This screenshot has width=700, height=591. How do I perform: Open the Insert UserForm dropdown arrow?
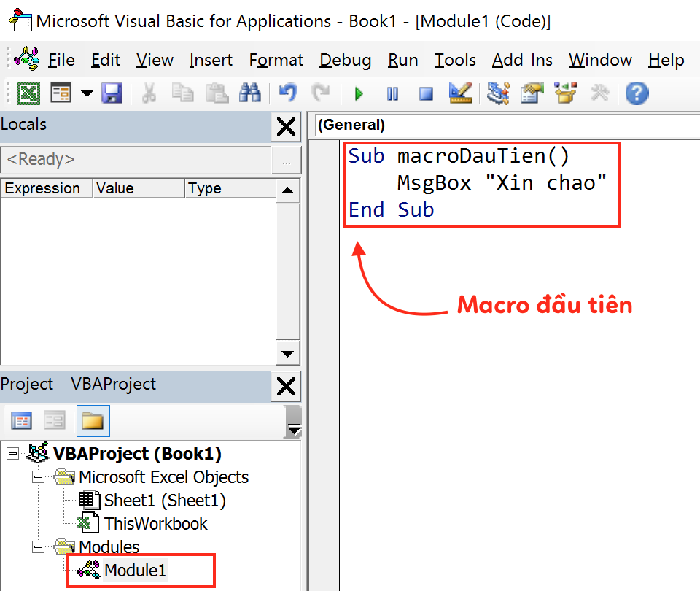tap(85, 93)
